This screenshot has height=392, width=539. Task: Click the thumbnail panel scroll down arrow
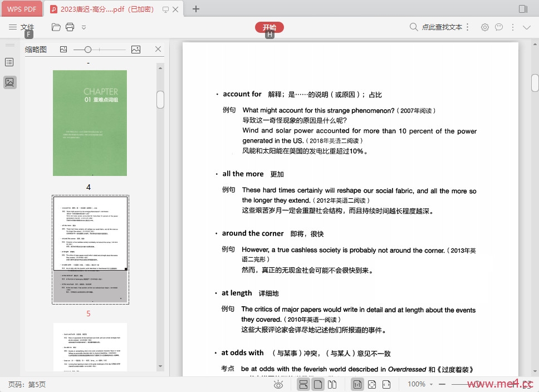coord(160,366)
